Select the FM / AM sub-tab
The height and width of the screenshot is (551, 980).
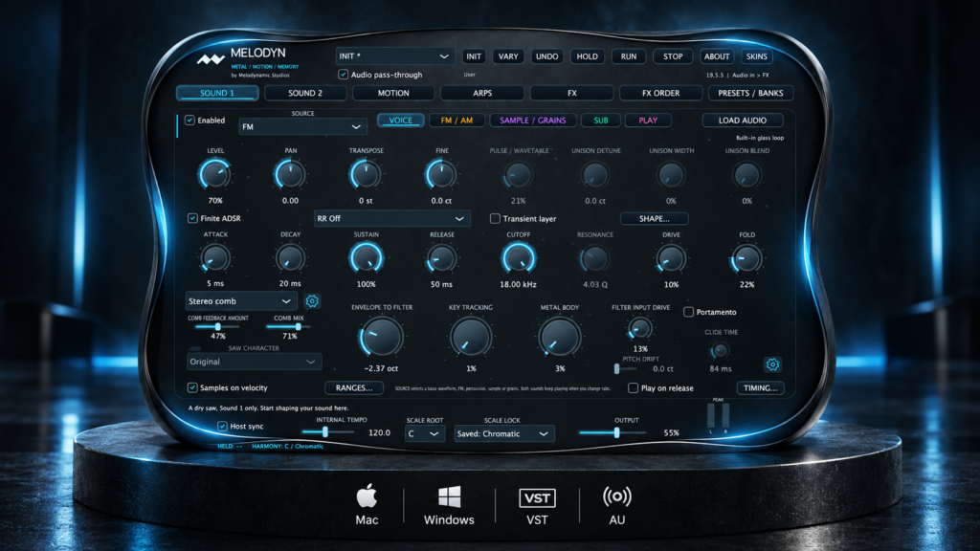(x=457, y=121)
